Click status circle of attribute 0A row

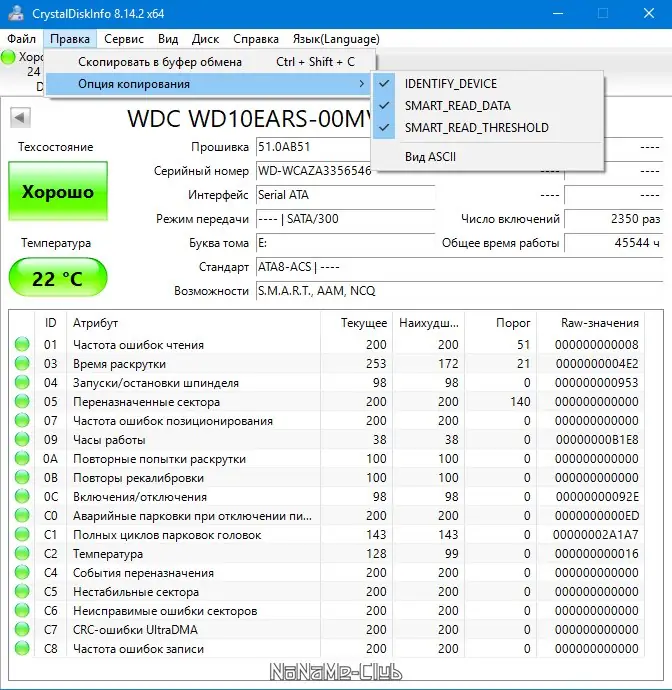[x=22, y=459]
